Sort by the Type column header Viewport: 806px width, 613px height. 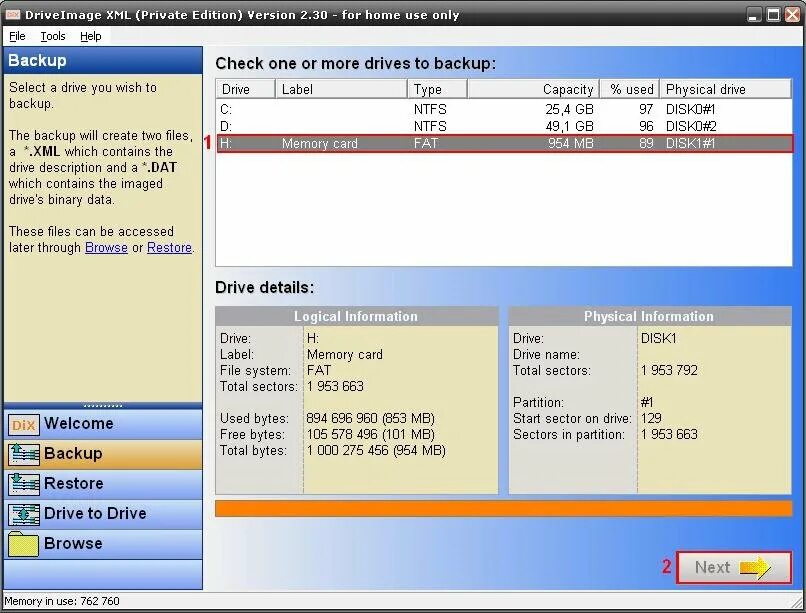[437, 89]
